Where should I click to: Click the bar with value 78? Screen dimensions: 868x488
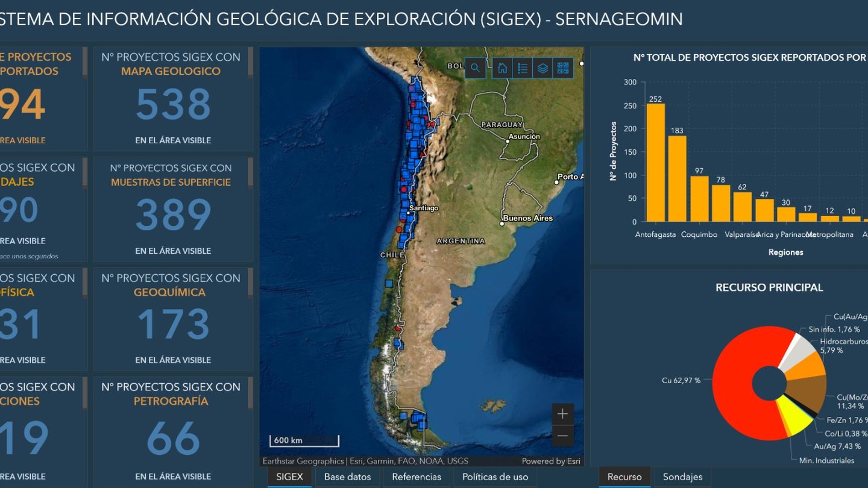721,204
